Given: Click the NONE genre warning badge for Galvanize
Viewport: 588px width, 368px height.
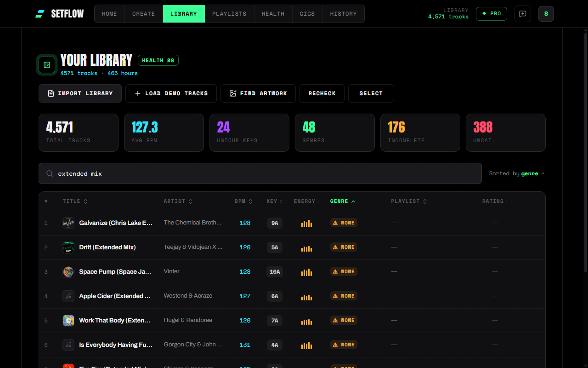Looking at the screenshot, I should pyautogui.click(x=344, y=223).
